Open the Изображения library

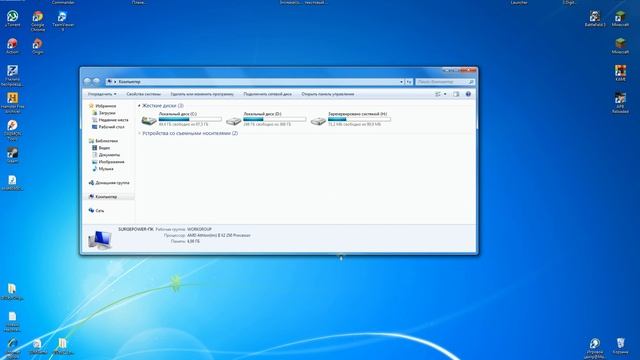pos(111,162)
